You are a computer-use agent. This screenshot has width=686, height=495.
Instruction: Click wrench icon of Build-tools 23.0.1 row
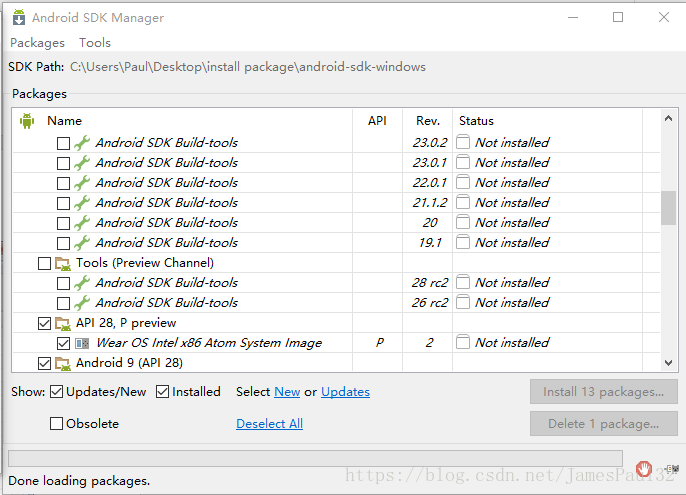[x=82, y=163]
